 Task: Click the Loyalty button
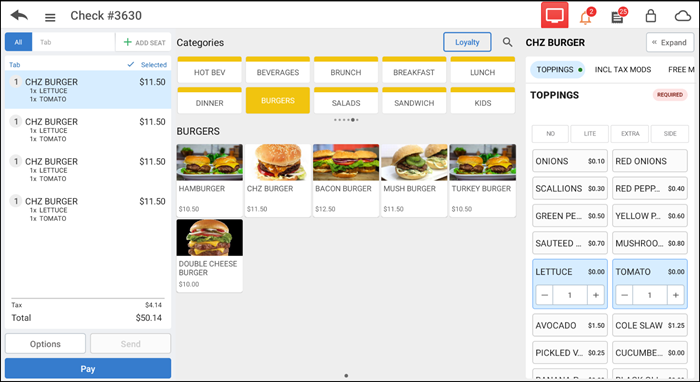pyautogui.click(x=467, y=42)
